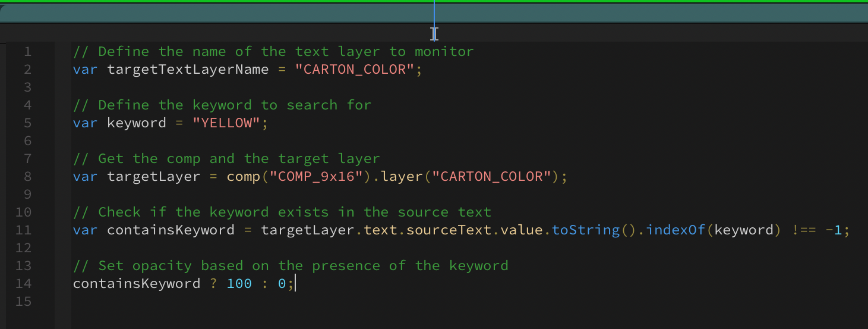The image size is (868, 329).
Task: Click the comment "Set opacity based on the presence of the keyword"
Action: (291, 265)
